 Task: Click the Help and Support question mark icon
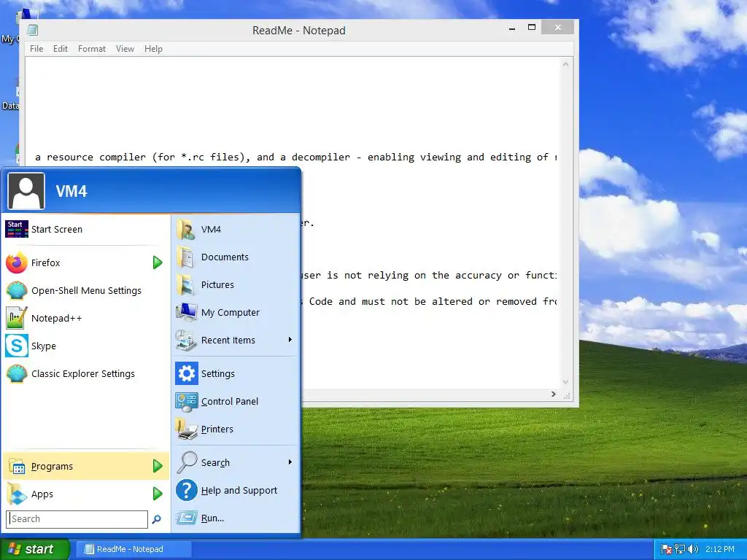(186, 490)
